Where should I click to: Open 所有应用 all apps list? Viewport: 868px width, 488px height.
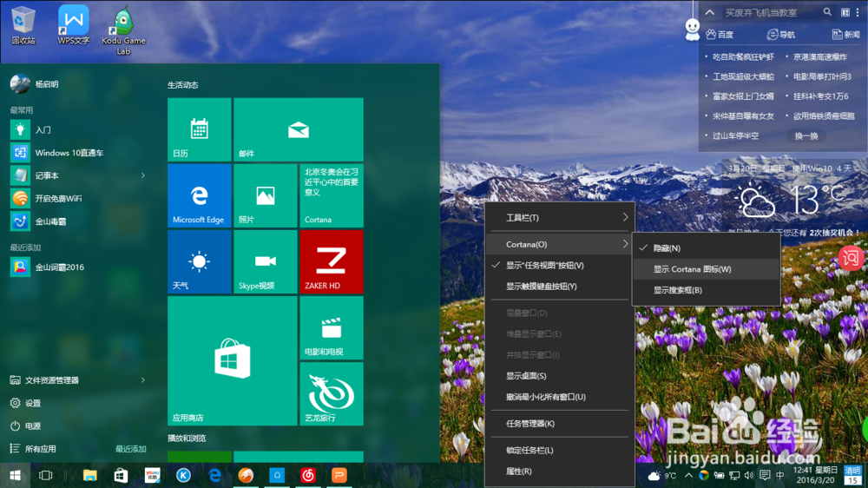pos(35,449)
